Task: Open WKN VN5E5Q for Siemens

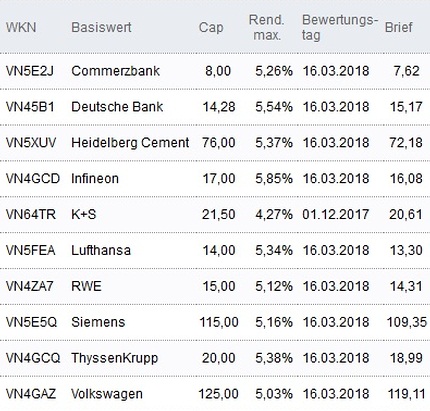Action: tap(31, 322)
